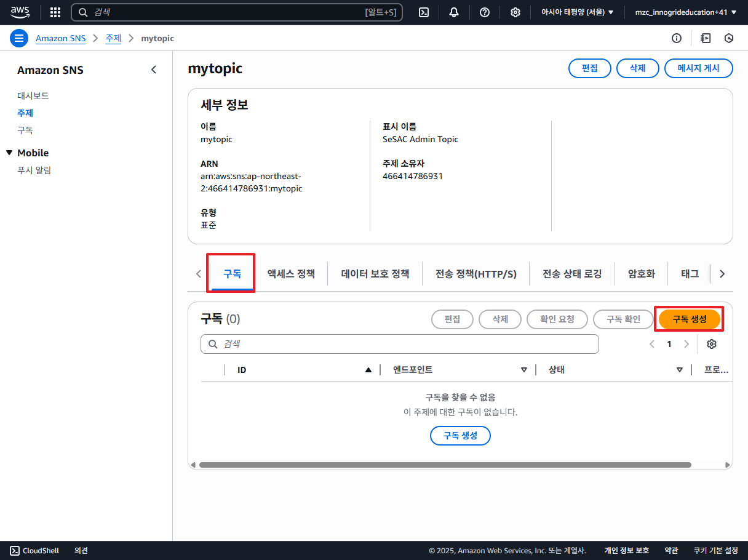Open 쿠키 기본 설정 footer link
This screenshot has height=560, width=748.
click(715, 551)
